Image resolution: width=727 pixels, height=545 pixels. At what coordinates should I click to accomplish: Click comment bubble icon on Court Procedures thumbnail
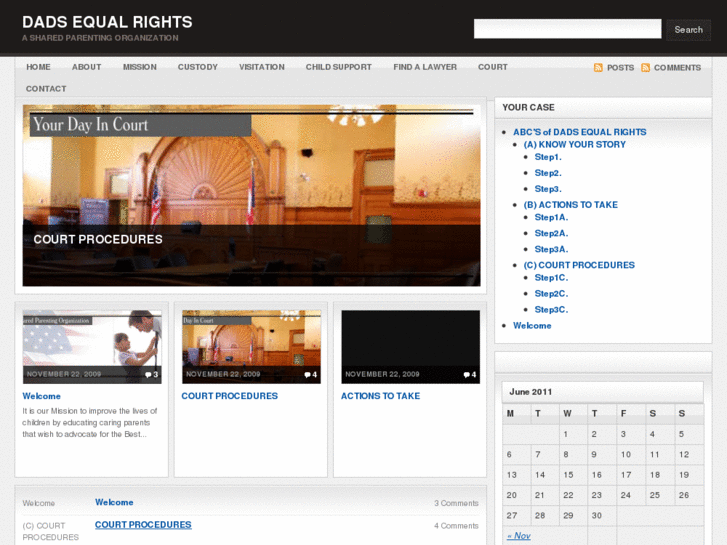point(307,375)
